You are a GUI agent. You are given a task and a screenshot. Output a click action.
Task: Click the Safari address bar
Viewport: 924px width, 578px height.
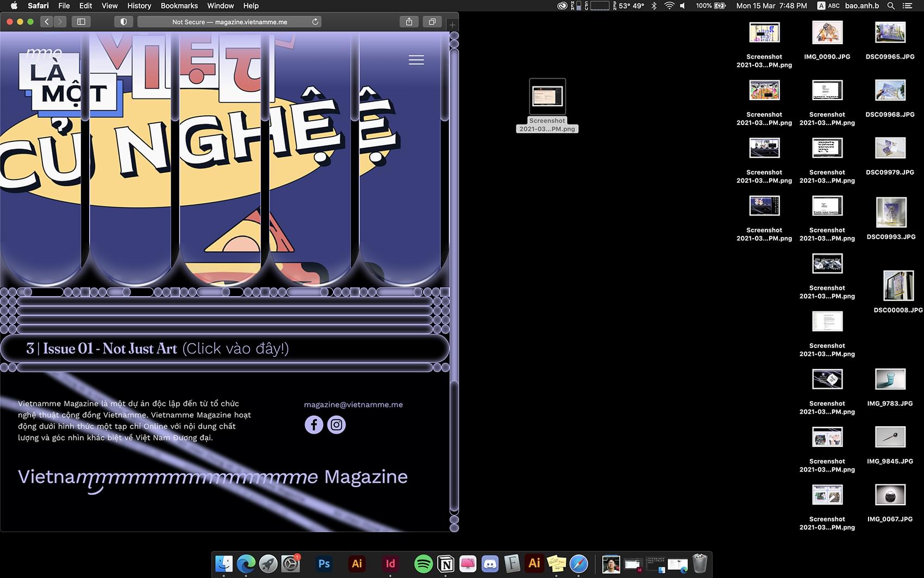[229, 22]
